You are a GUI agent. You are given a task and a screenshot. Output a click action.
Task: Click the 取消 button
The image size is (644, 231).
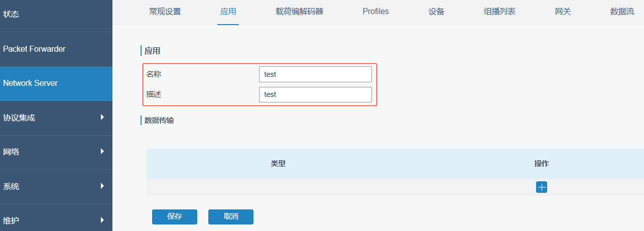pyautogui.click(x=231, y=217)
